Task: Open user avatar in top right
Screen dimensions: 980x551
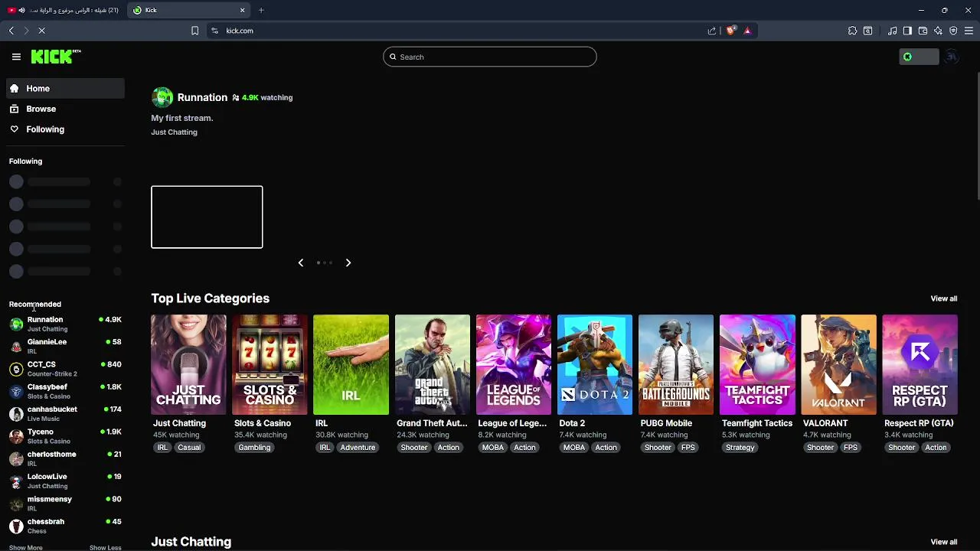Action: pos(951,57)
